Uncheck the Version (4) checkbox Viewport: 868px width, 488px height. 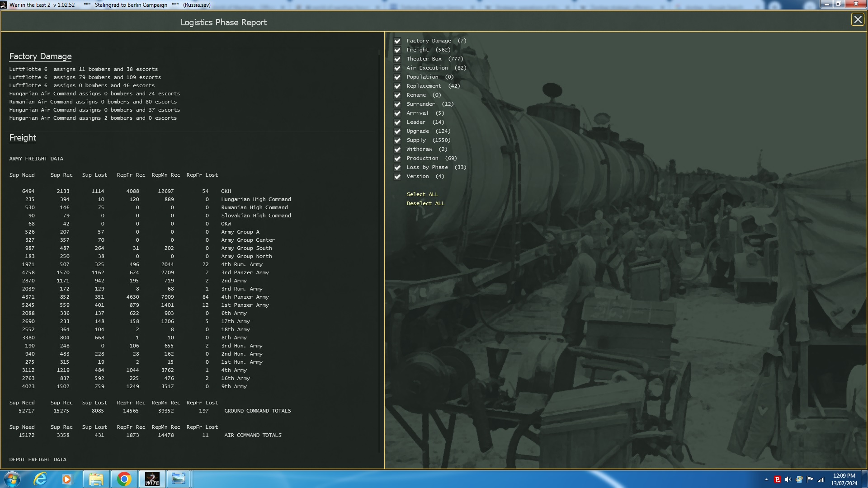pos(397,177)
